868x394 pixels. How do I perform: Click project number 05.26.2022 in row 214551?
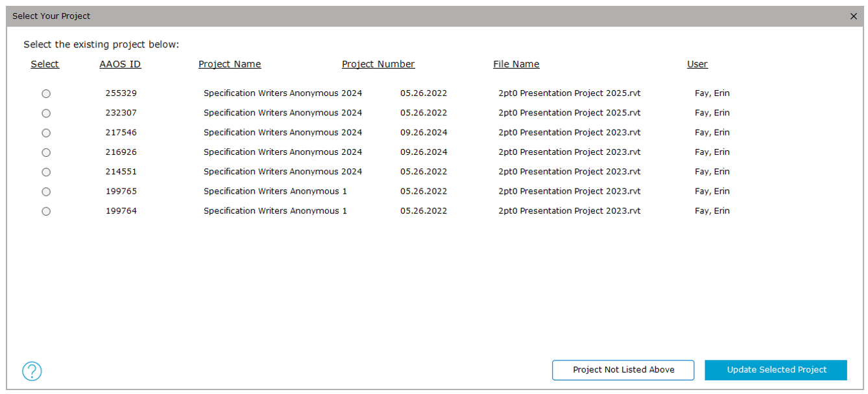[424, 172]
